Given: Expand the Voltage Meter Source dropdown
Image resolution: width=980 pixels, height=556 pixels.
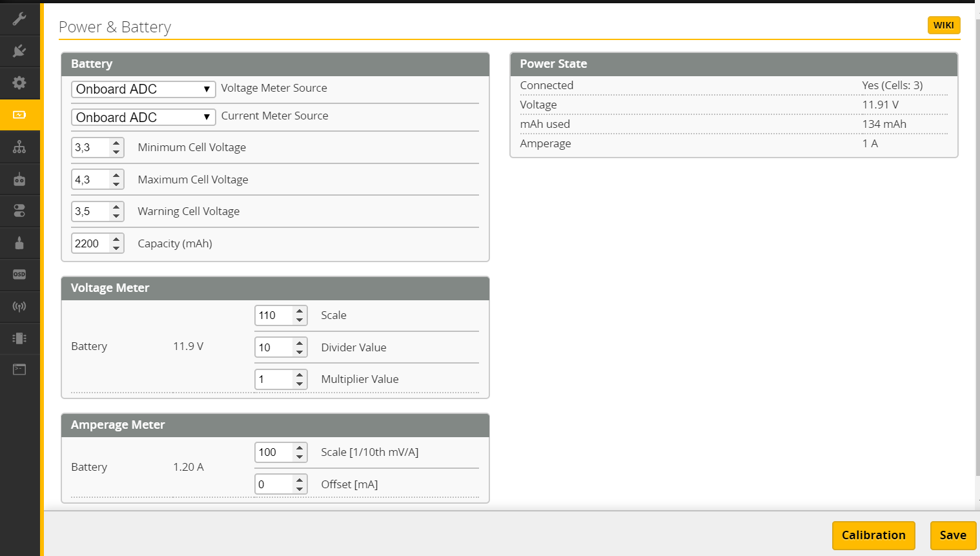Looking at the screenshot, I should point(143,89).
